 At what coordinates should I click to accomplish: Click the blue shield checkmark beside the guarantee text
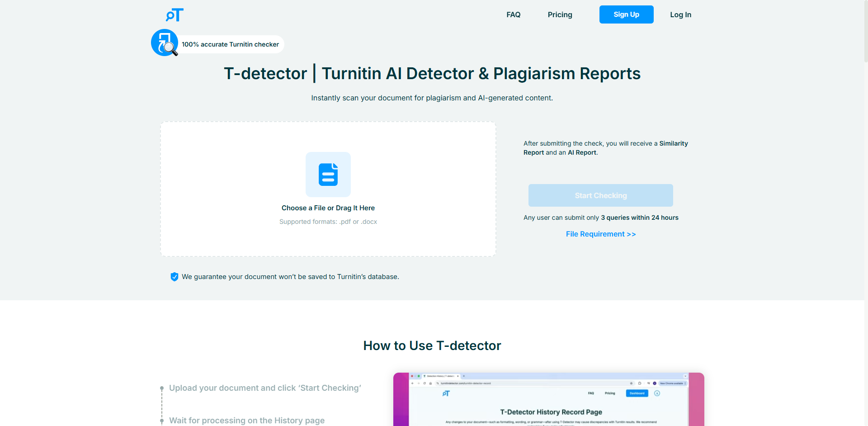(x=174, y=276)
